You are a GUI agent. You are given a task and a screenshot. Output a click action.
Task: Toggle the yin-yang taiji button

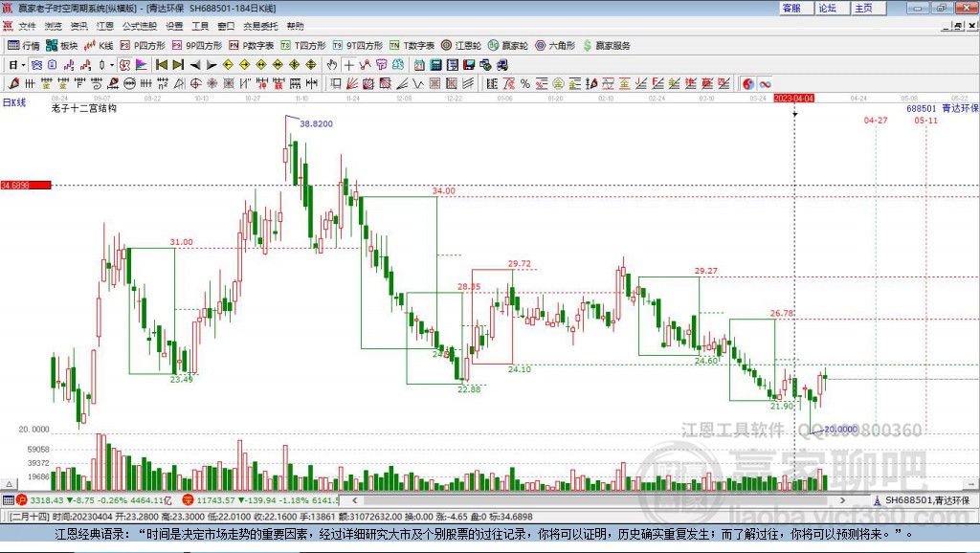748,83
